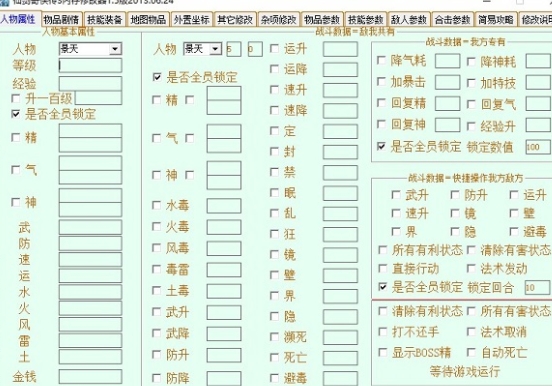The width and height of the screenshot is (552, 386).
Task: Expand 人物 dropdown in 人物基本属性 panel
Action: (x=115, y=49)
